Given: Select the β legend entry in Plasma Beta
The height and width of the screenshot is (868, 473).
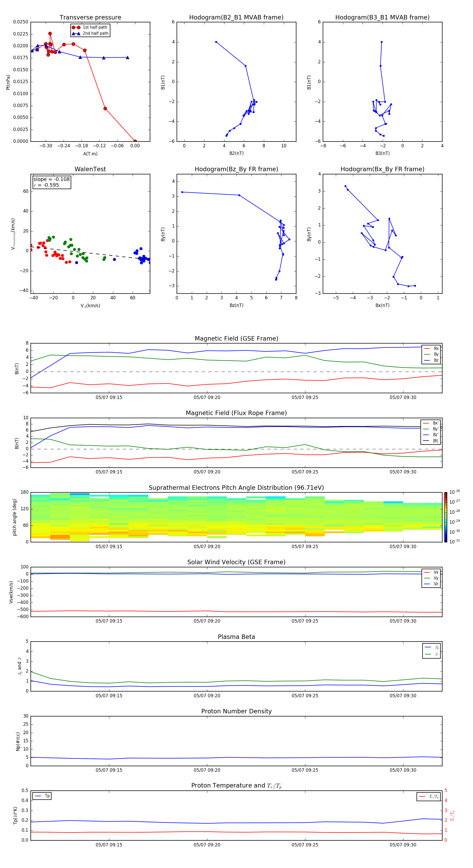Looking at the screenshot, I should pos(431,654).
